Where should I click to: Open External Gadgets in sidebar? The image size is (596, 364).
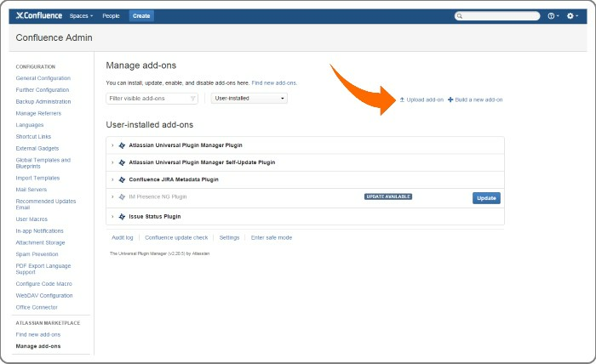click(37, 149)
